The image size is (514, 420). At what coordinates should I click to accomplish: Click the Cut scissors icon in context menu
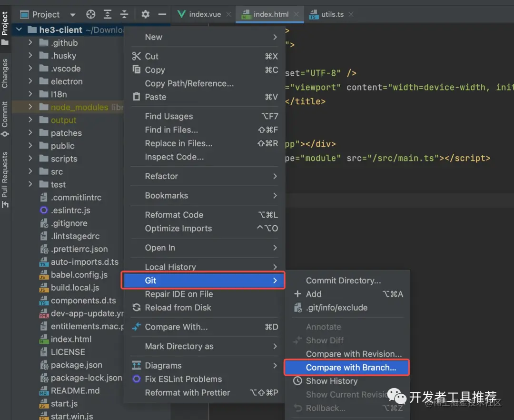137,56
